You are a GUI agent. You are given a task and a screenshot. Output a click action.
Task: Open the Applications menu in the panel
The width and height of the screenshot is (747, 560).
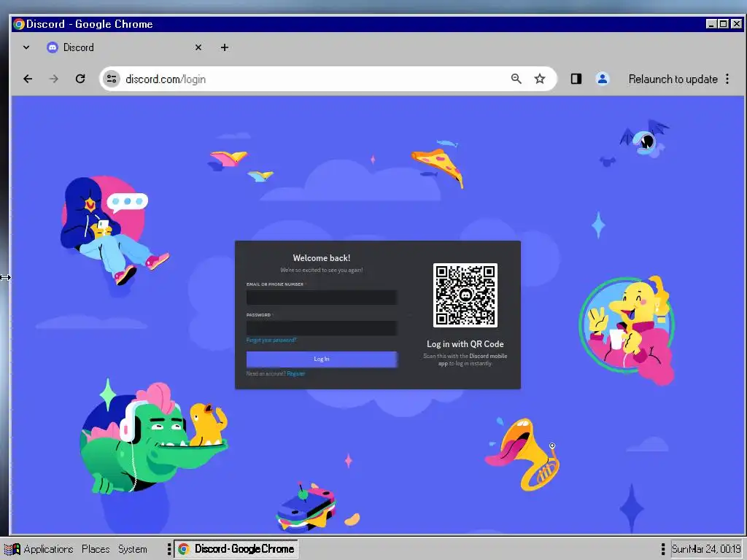pos(48,549)
